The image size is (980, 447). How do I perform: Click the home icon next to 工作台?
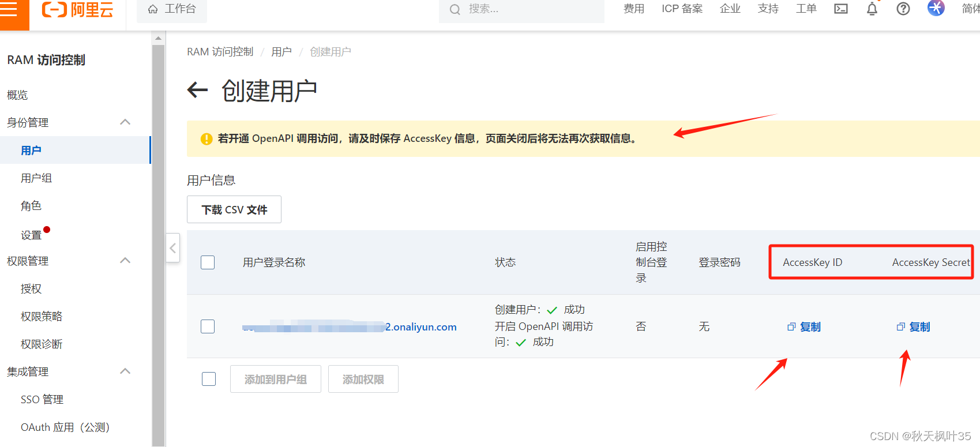(x=153, y=9)
